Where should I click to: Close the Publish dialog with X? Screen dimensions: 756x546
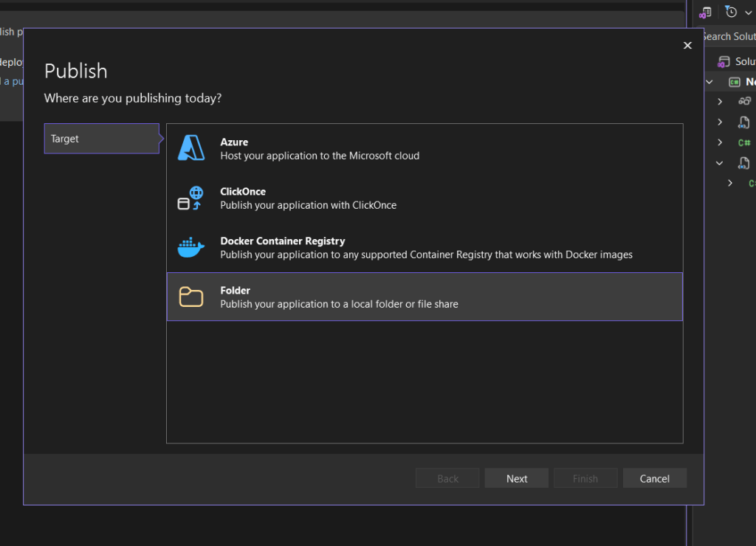tap(687, 46)
